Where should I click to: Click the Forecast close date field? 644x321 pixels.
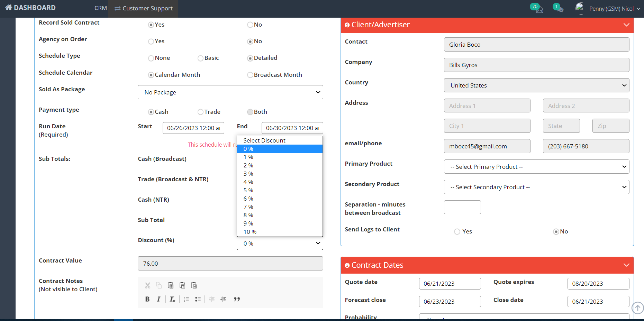pos(450,302)
